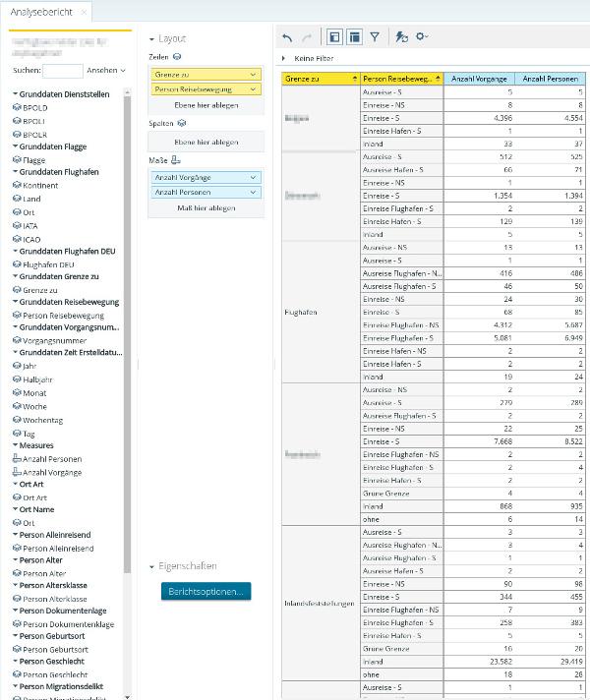Click the Halbjahr field icon
Screen dimensions: 590x700
click(17, 379)
